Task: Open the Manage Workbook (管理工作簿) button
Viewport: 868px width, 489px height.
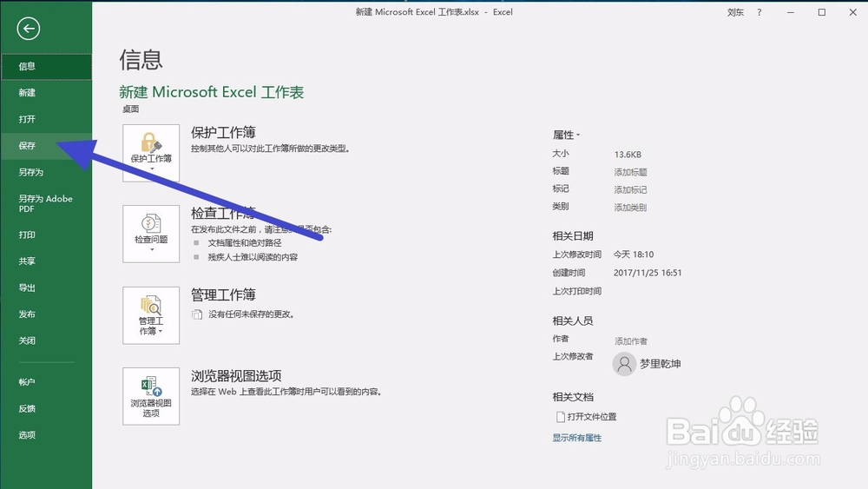Action: [x=151, y=315]
